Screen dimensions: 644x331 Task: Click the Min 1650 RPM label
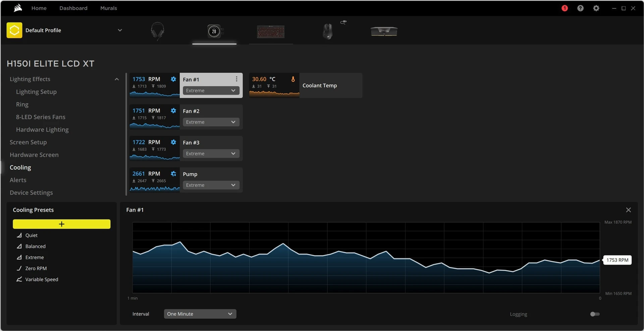coord(618,293)
